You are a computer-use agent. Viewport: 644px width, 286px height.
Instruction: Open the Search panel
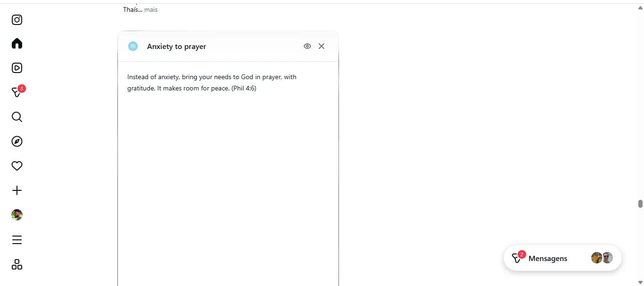click(17, 117)
